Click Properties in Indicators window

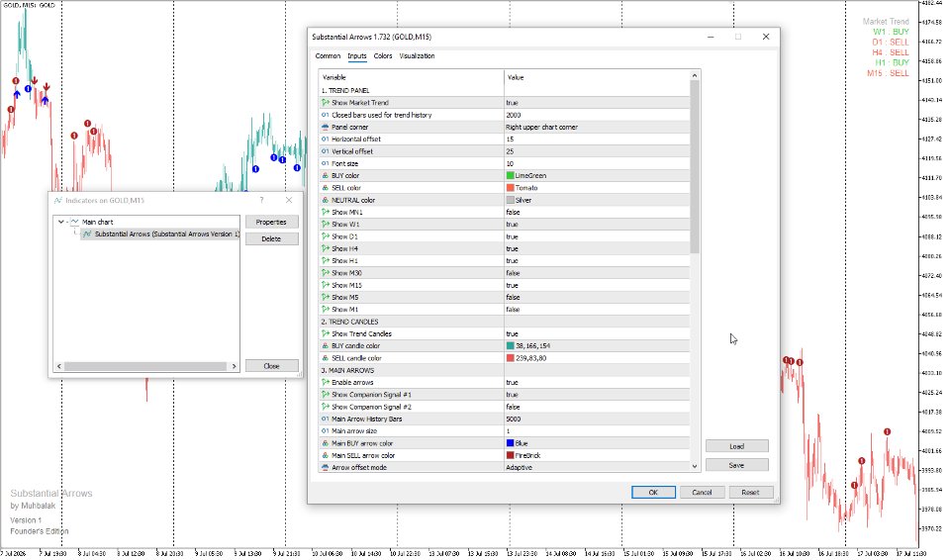tap(271, 223)
